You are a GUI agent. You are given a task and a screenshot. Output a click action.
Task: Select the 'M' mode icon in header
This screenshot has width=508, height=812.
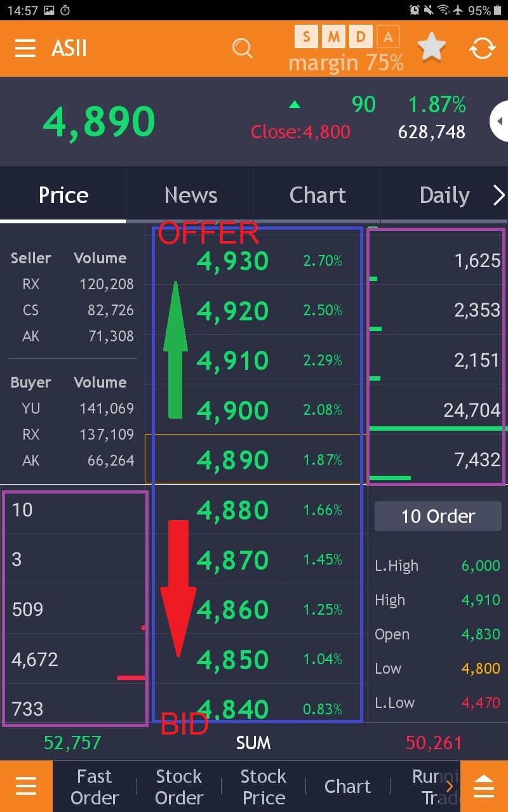click(x=333, y=37)
